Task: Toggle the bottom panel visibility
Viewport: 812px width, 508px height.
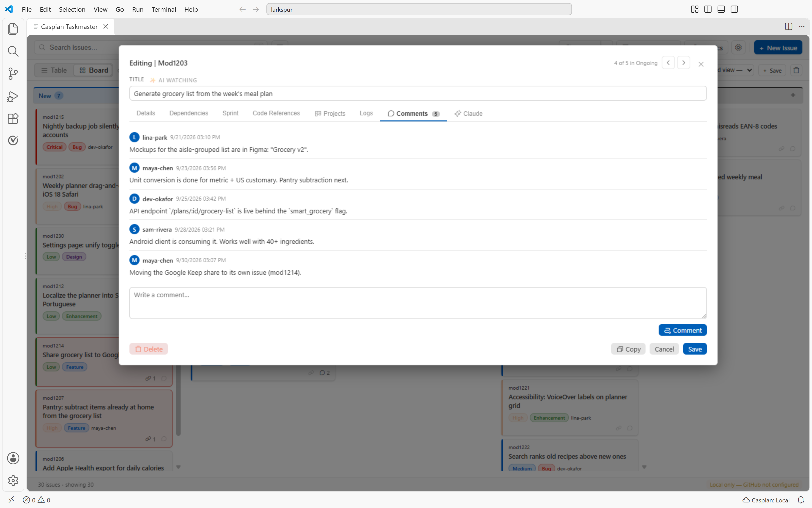Action: [721, 9]
